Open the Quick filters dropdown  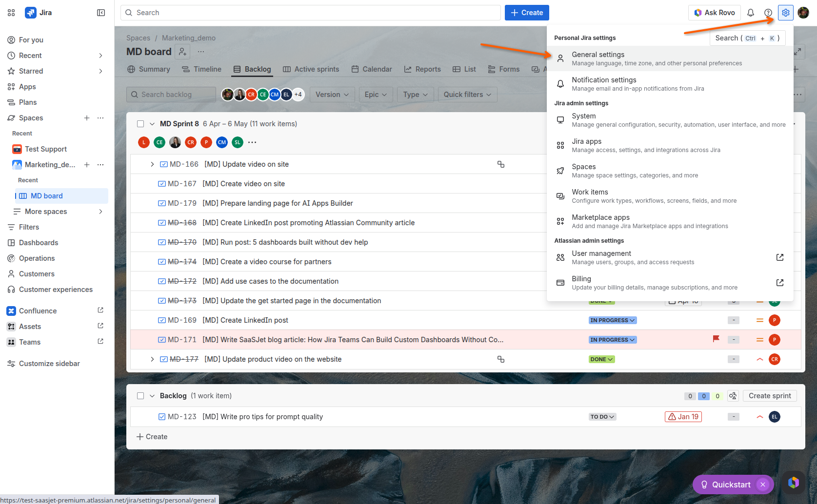[x=468, y=95]
